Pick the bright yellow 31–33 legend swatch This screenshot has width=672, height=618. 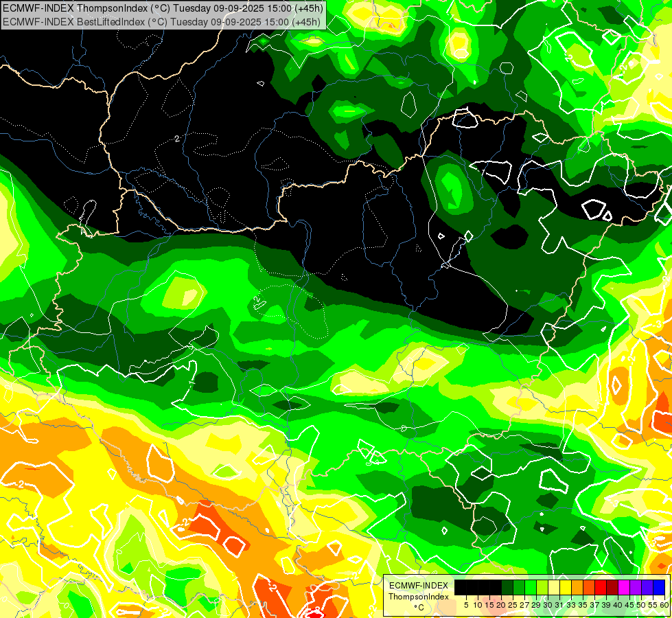pos(566,587)
